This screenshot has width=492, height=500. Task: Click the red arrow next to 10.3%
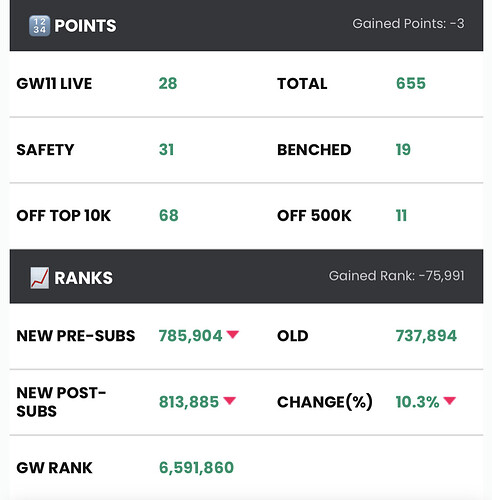449,401
